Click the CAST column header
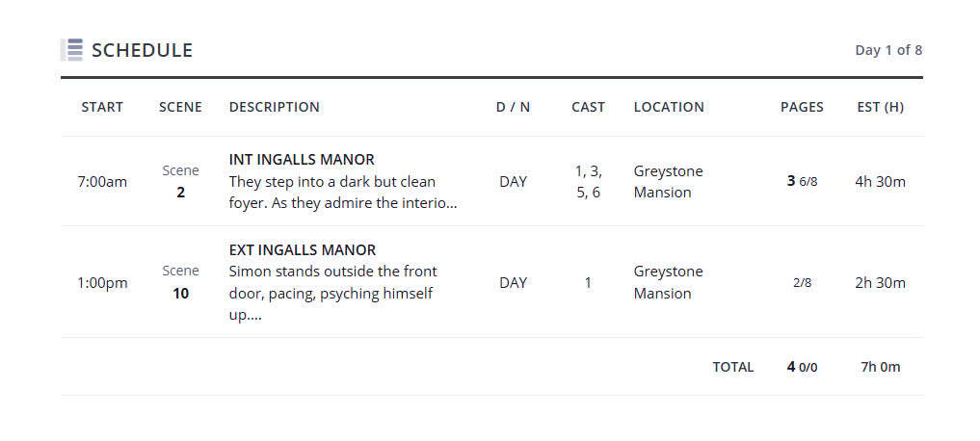The height and width of the screenshot is (441, 980). (588, 107)
